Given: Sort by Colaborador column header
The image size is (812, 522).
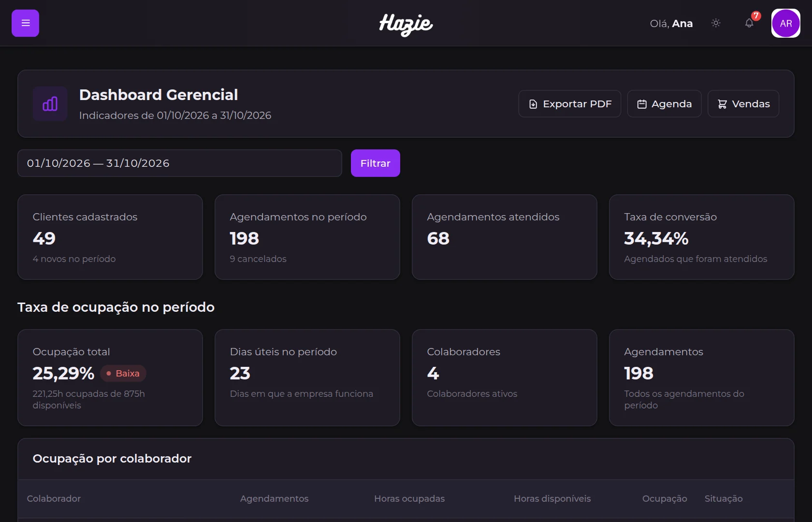Looking at the screenshot, I should click(54, 499).
